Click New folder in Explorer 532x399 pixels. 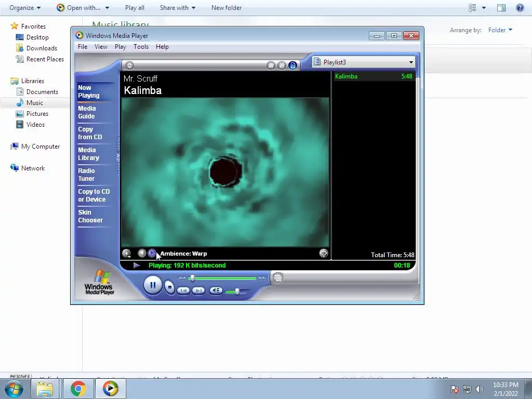point(227,7)
